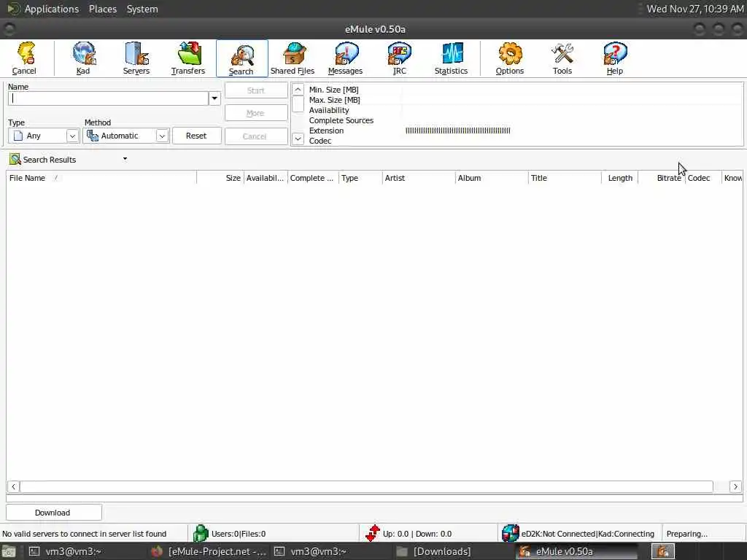Click the Reset button
Screen dimensions: 747x560
pos(196,136)
